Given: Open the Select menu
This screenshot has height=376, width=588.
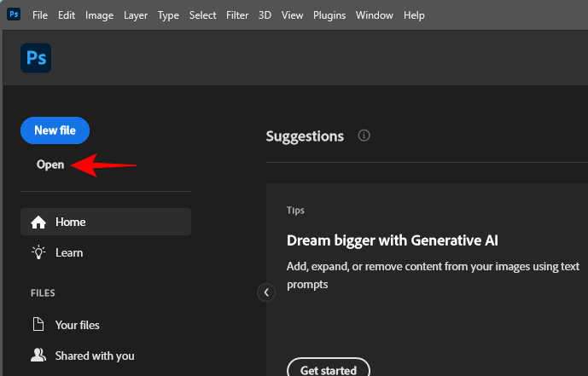Looking at the screenshot, I should coord(202,15).
